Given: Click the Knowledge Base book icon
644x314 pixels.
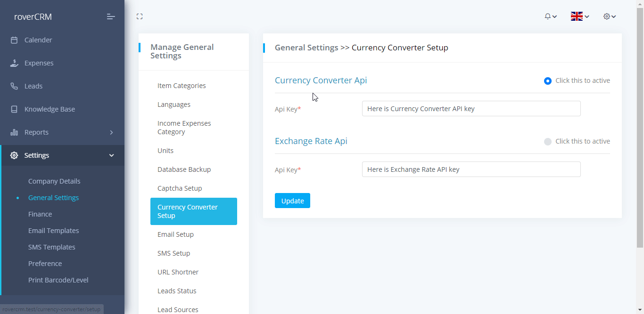Looking at the screenshot, I should pyautogui.click(x=14, y=109).
